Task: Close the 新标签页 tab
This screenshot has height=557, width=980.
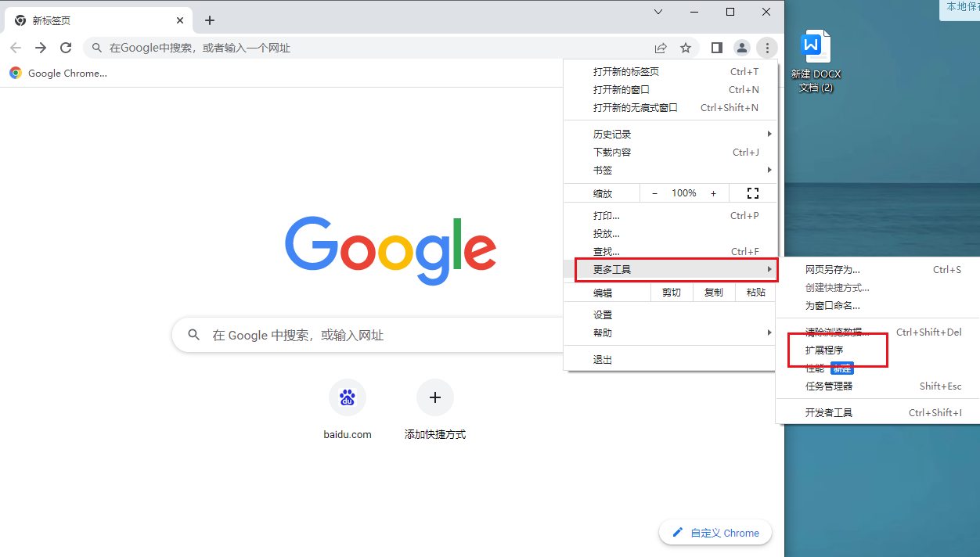Action: 180,20
